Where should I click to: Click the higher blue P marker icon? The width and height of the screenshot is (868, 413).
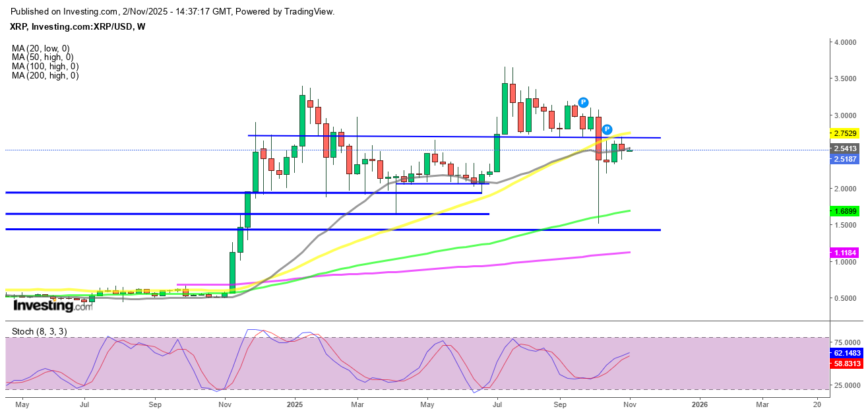583,102
